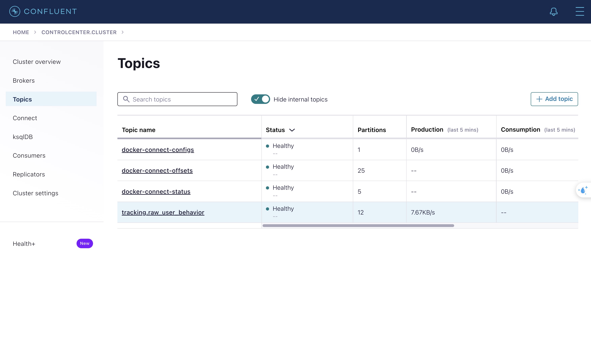Open docker-connect-configs topic
The width and height of the screenshot is (591, 364).
coord(158,150)
